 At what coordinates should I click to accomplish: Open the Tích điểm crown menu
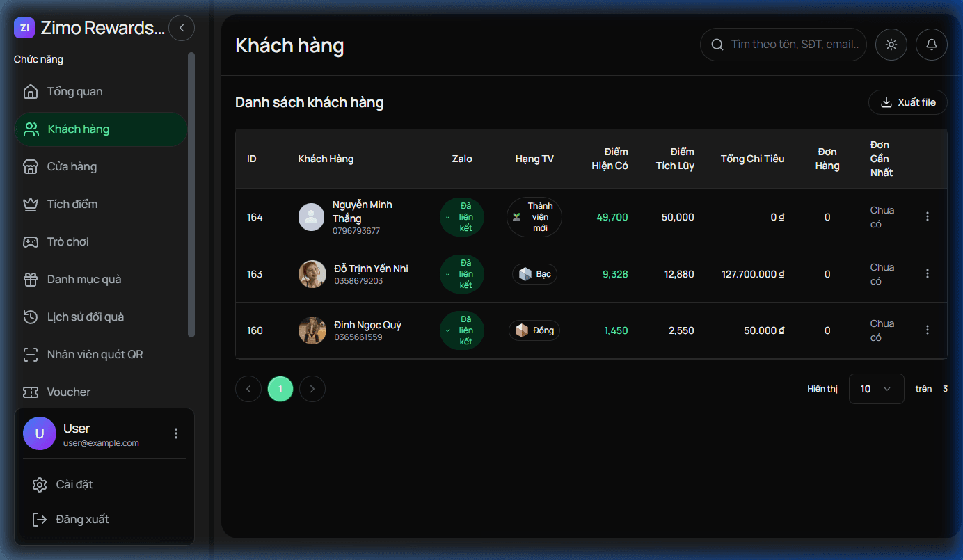tap(72, 205)
